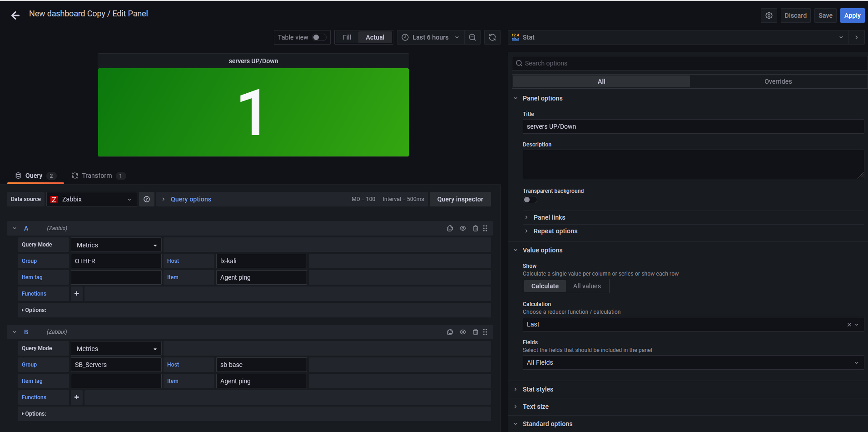Apply the panel changes
The width and height of the screenshot is (868, 432).
click(852, 15)
